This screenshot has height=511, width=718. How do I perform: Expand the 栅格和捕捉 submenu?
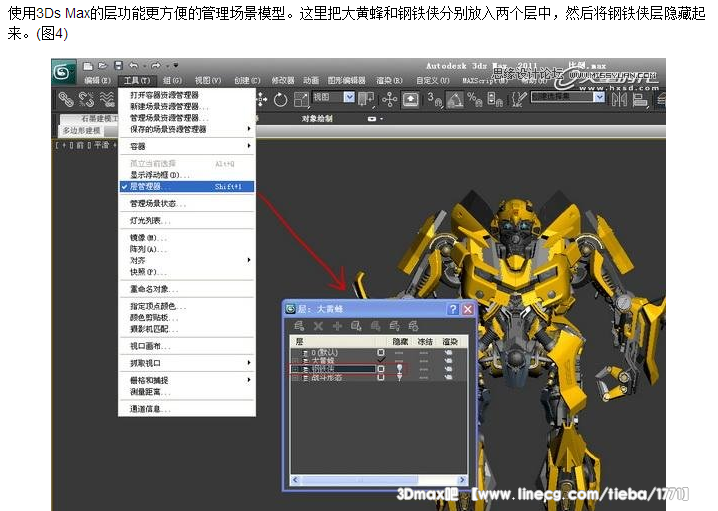click(x=187, y=380)
